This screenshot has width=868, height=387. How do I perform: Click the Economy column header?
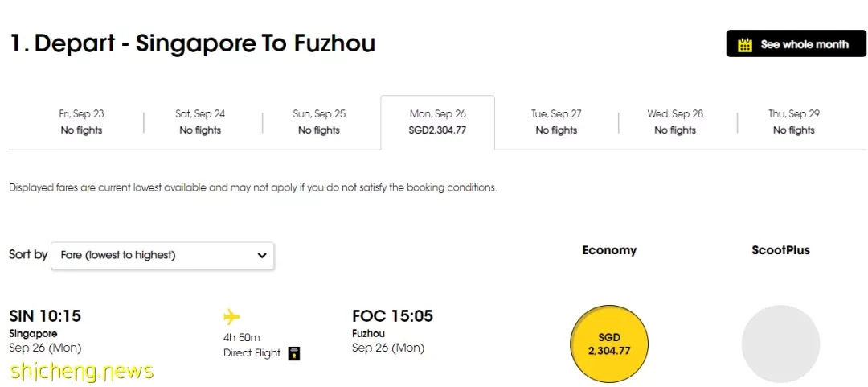click(609, 250)
